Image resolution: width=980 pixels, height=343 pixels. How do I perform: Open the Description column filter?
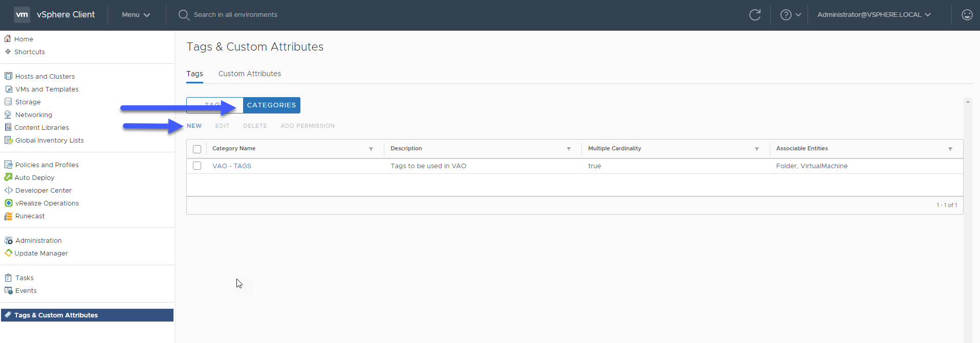tap(569, 149)
